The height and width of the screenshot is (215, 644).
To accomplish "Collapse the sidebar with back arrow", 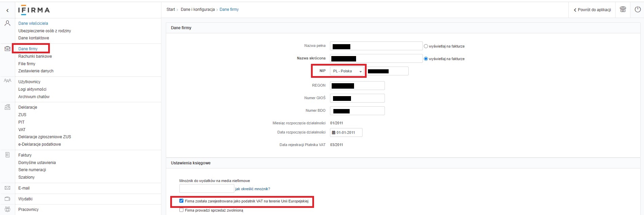I will point(7,11).
